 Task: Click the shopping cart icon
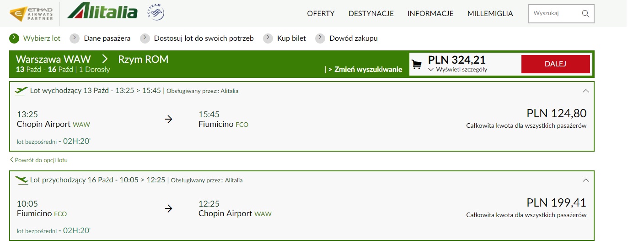(x=417, y=65)
